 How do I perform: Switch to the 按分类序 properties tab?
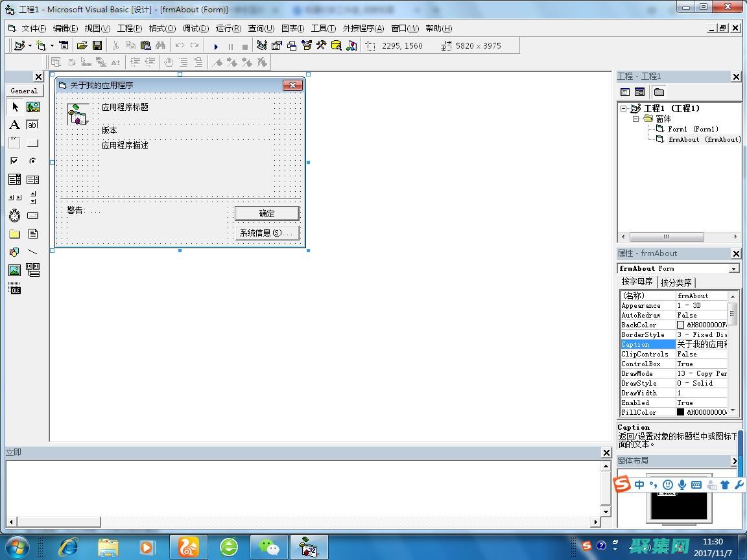tap(676, 282)
